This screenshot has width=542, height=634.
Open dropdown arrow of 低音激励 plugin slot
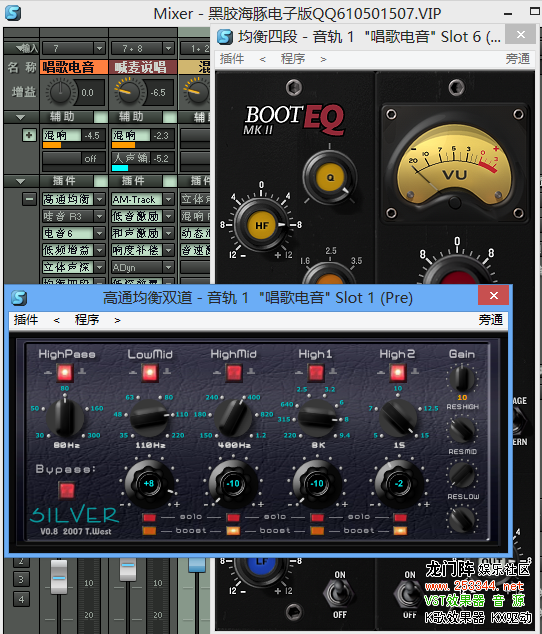(x=169, y=216)
